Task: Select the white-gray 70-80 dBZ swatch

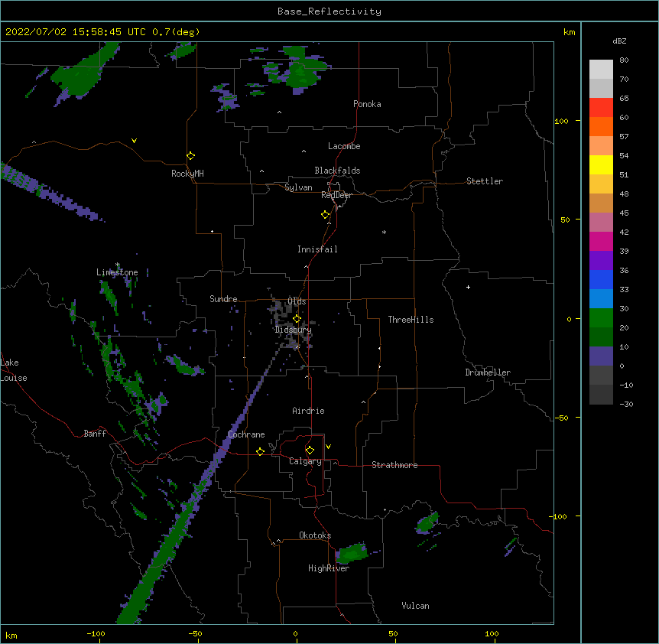Action: click(601, 69)
